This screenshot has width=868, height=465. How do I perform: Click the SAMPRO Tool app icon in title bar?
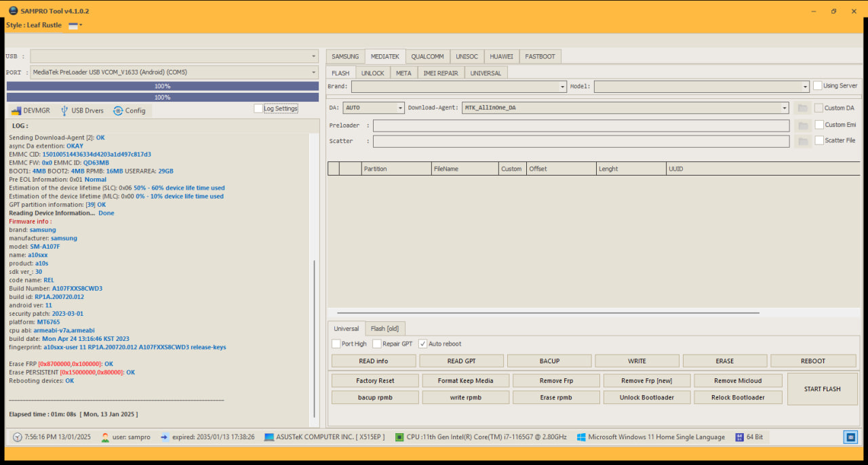click(13, 11)
